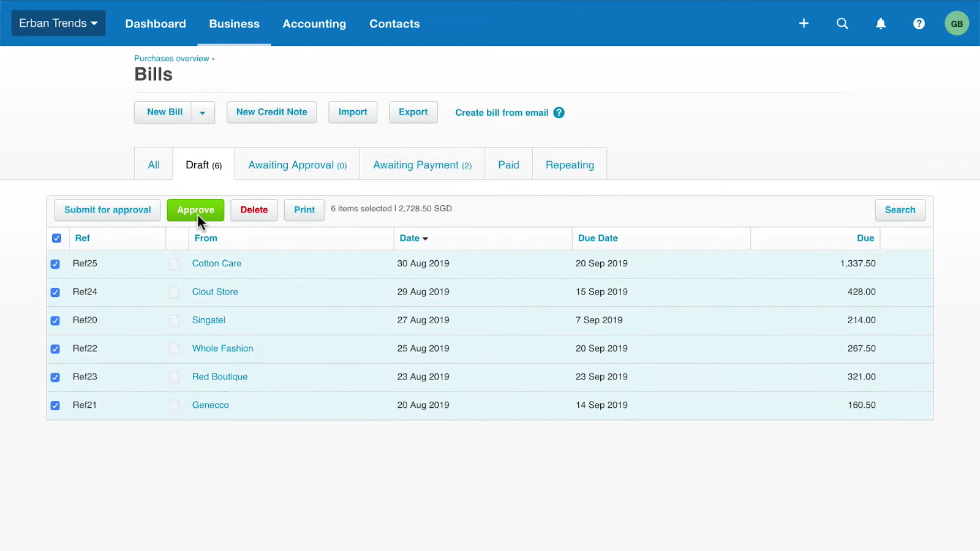Open the Business menu
Image resolution: width=980 pixels, height=551 pixels.
click(234, 23)
